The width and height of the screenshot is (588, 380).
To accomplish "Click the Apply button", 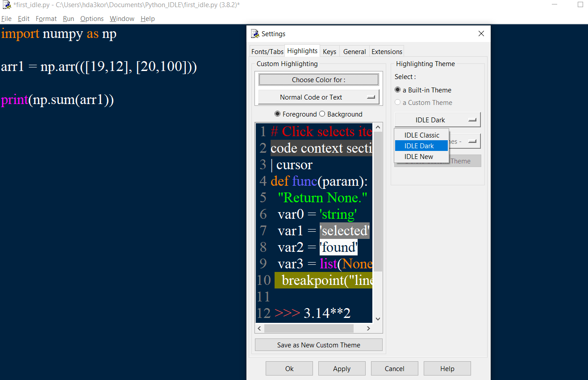I will pos(342,368).
